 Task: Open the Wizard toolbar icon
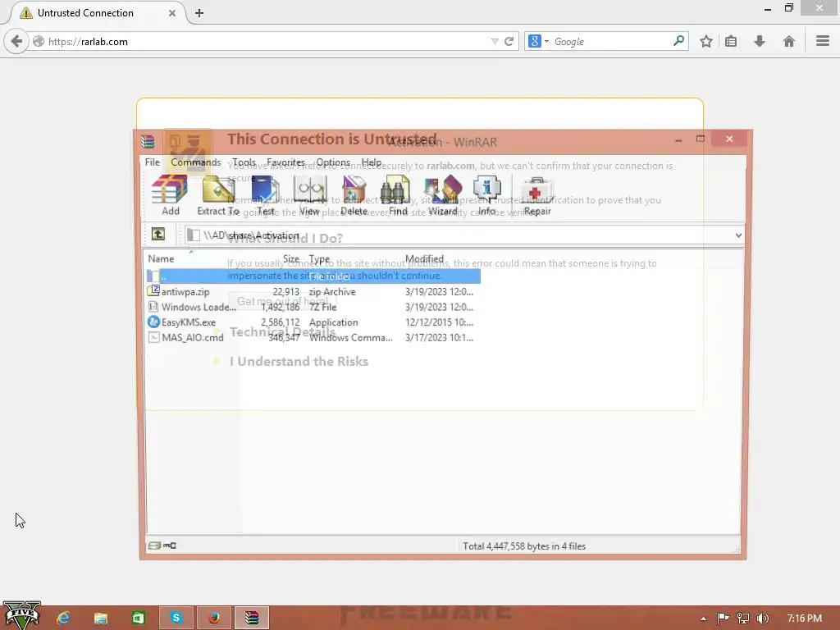[442, 195]
